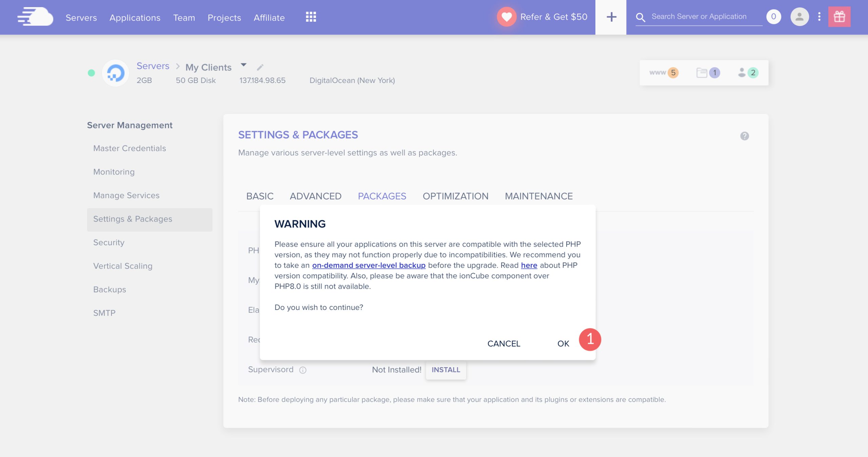Click the help question mark icon
This screenshot has height=457, width=868.
745,136
